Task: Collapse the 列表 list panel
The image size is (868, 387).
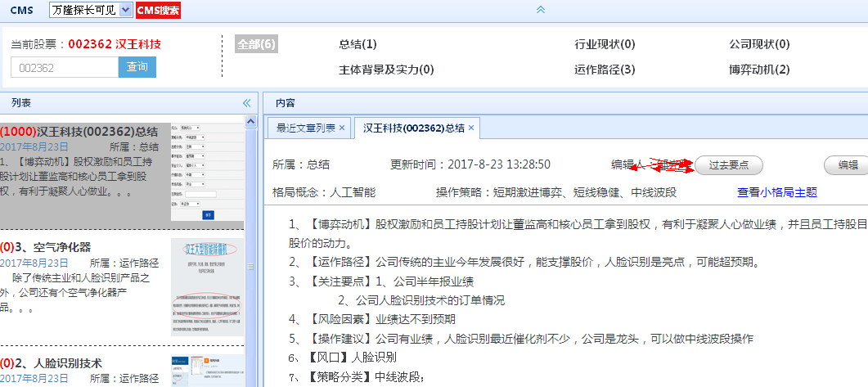Action: (246, 103)
